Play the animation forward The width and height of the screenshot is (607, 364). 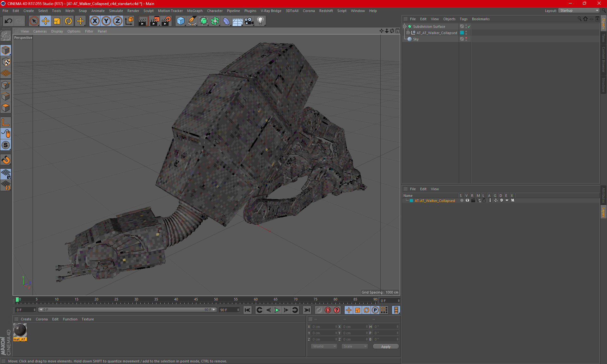[277, 310]
